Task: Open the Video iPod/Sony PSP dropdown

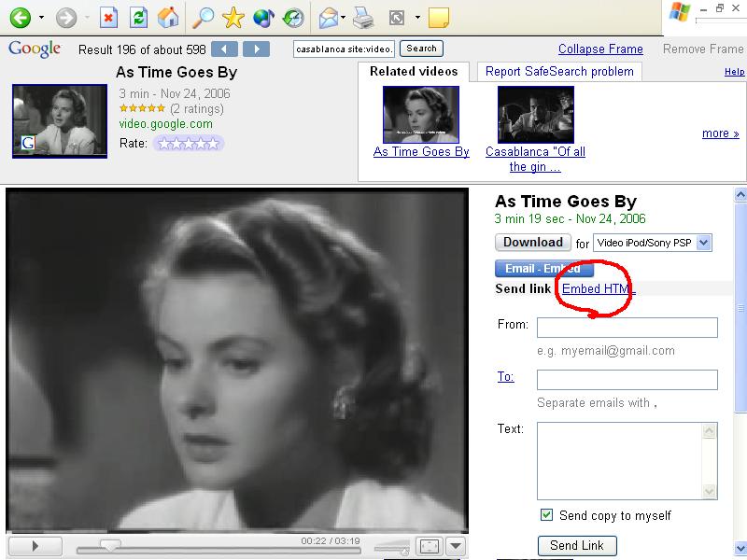Action: [x=653, y=243]
